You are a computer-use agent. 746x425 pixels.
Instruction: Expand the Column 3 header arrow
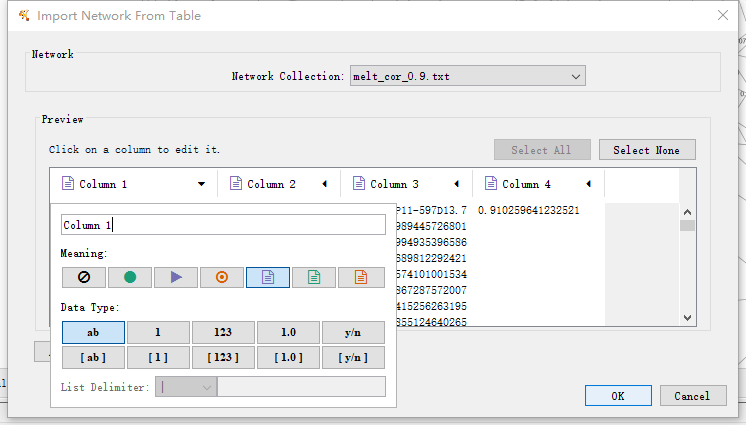pyautogui.click(x=457, y=184)
